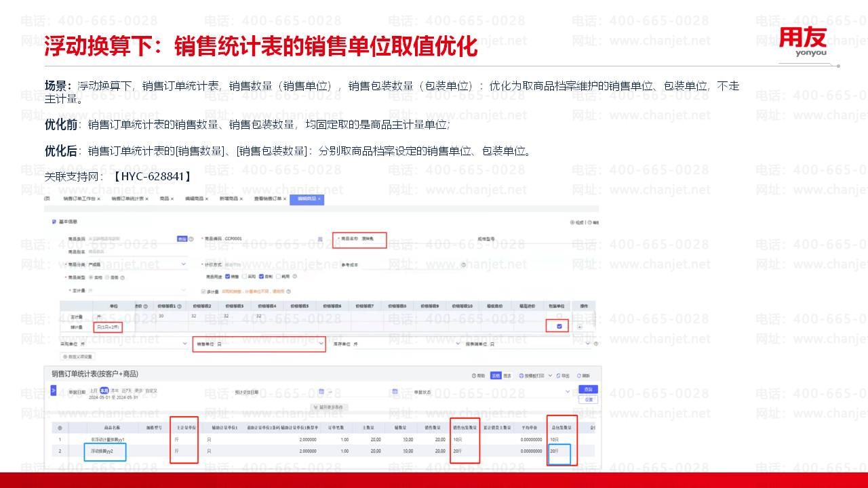This screenshot has width=868, height=488.
Task: Switch to 图表 view
Action: click(x=507, y=375)
